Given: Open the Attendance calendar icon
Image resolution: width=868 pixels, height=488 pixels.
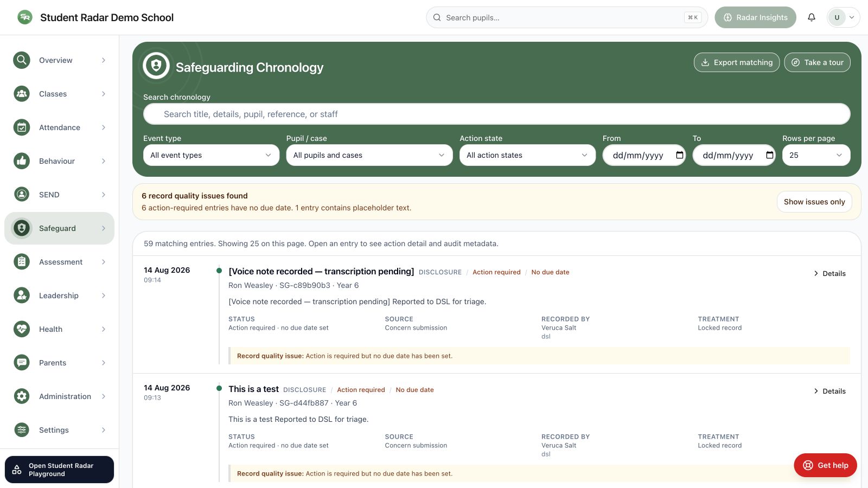Looking at the screenshot, I should coord(22,127).
